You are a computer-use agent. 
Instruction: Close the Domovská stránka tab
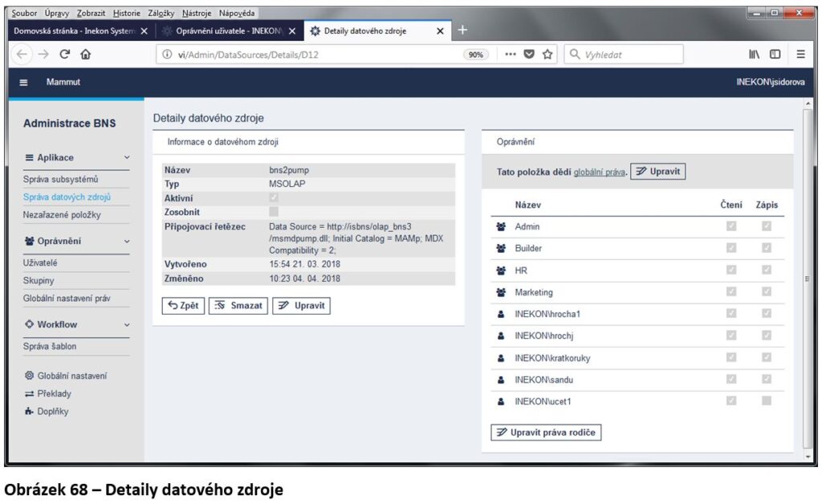[x=144, y=31]
